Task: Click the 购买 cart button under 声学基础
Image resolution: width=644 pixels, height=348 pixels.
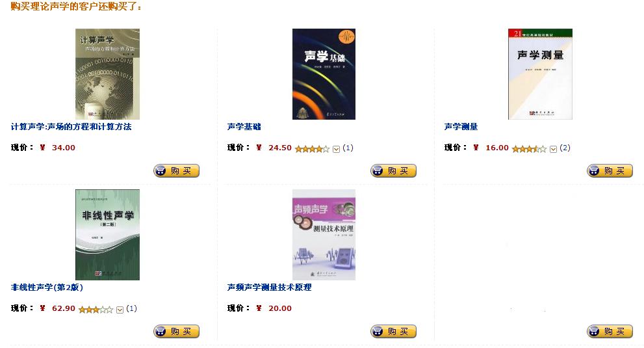Action: click(393, 170)
